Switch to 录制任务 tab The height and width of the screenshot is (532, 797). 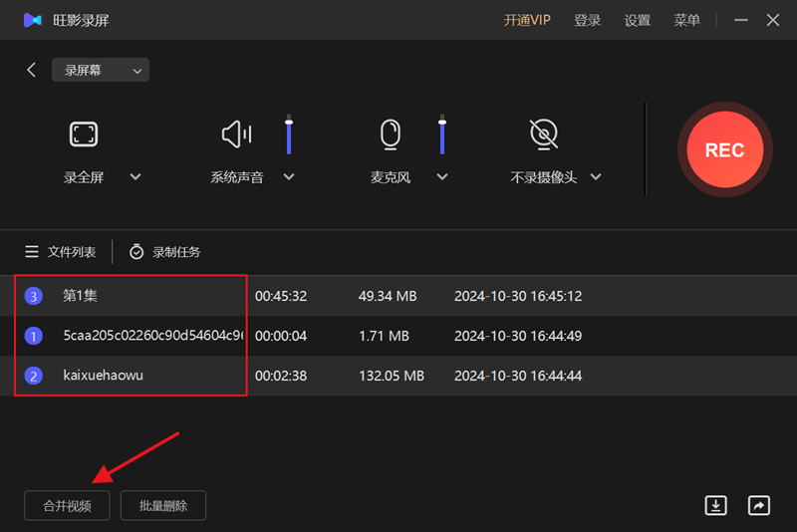[x=164, y=252]
